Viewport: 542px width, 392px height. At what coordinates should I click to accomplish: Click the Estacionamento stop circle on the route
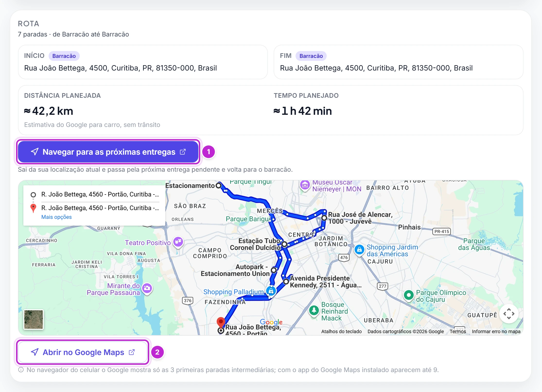[x=219, y=186]
